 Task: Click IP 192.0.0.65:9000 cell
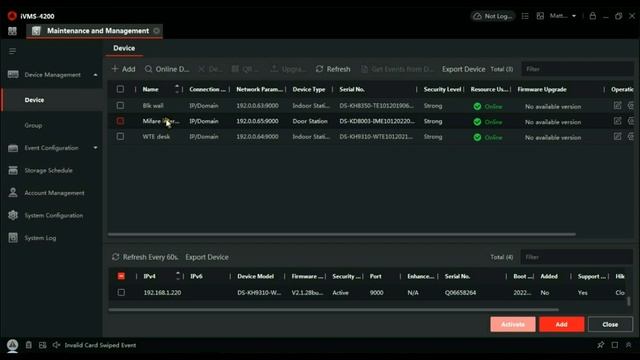tap(257, 121)
